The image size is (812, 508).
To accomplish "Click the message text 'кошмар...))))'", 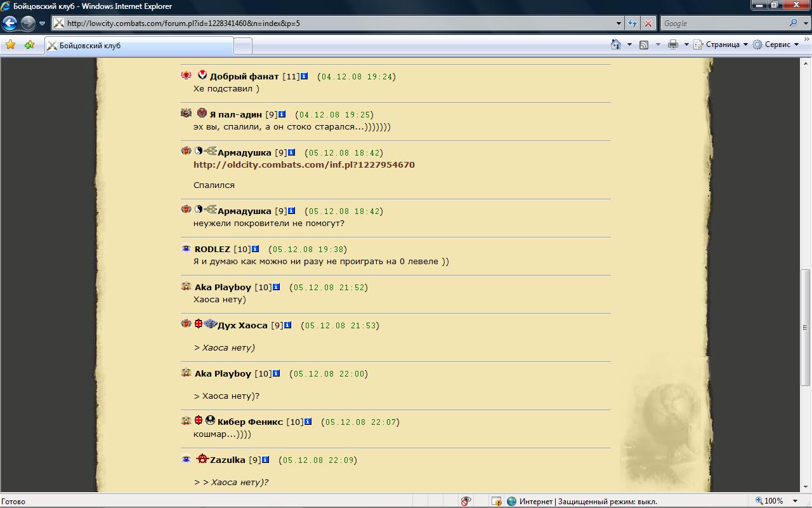I will [222, 434].
